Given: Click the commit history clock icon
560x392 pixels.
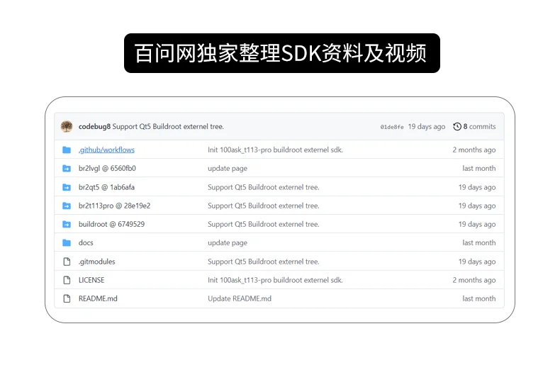Looking at the screenshot, I should tap(457, 127).
